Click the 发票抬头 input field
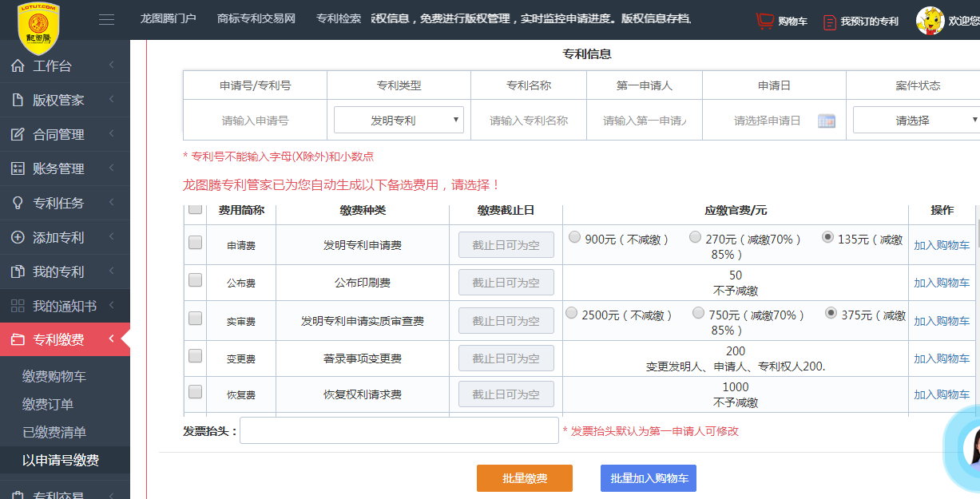Image resolution: width=980 pixels, height=499 pixels. pyautogui.click(x=399, y=430)
